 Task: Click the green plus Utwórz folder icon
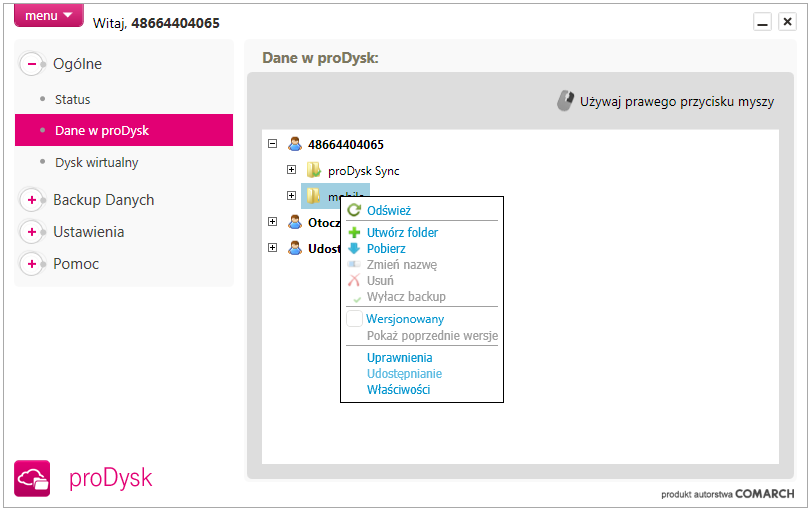point(354,232)
